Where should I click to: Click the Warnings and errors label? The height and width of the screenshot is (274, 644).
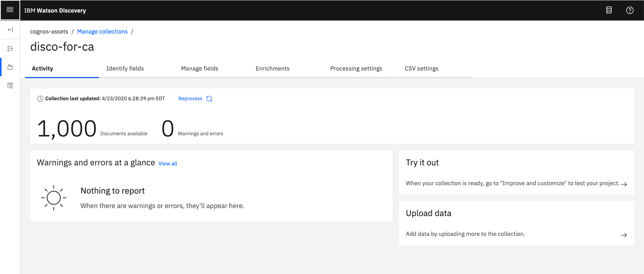[x=200, y=134]
